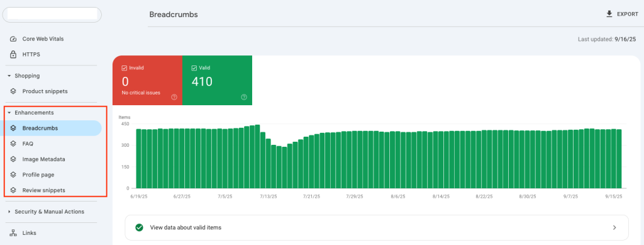Click the 7/5/25 axis date label
Screen dimensions: 644x245
click(x=225, y=197)
